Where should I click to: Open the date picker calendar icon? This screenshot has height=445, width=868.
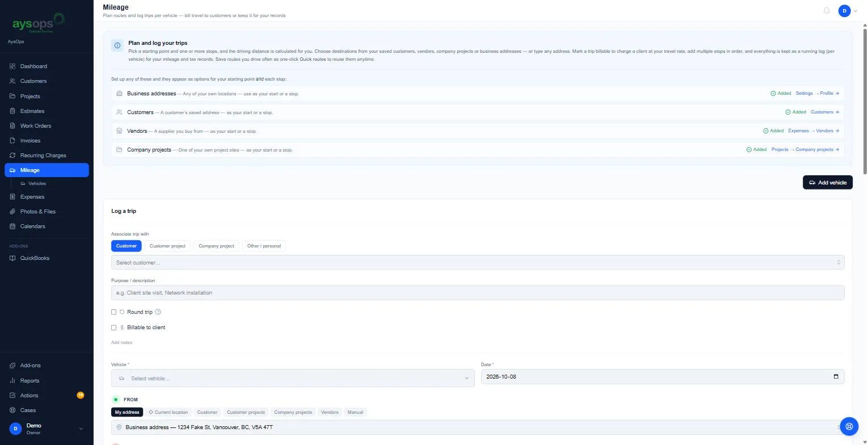836,377
